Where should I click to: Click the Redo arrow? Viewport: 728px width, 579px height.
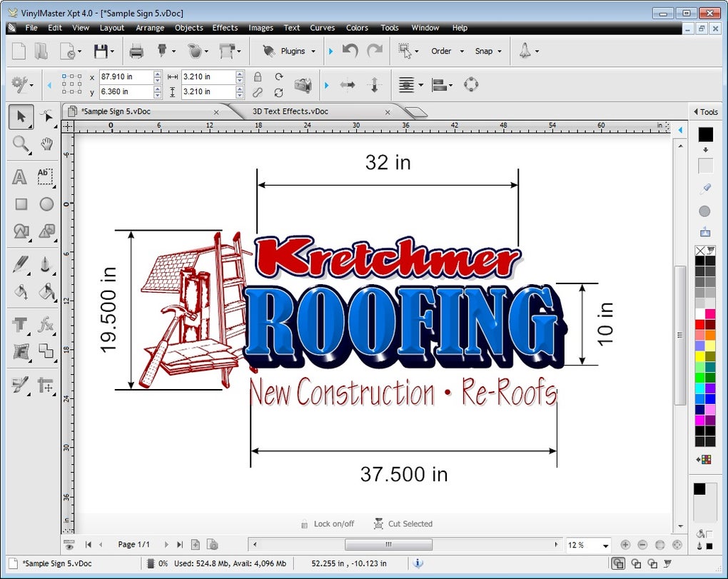375,51
